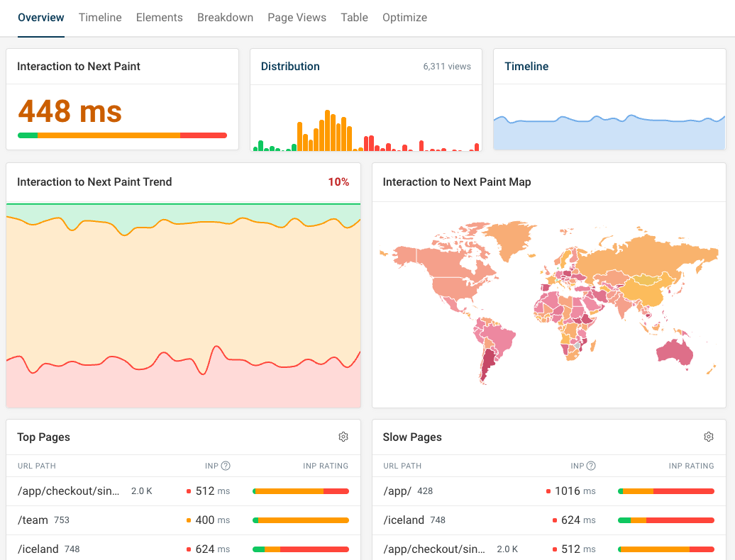Open the Breakdown tab
735x560 pixels.
click(225, 17)
